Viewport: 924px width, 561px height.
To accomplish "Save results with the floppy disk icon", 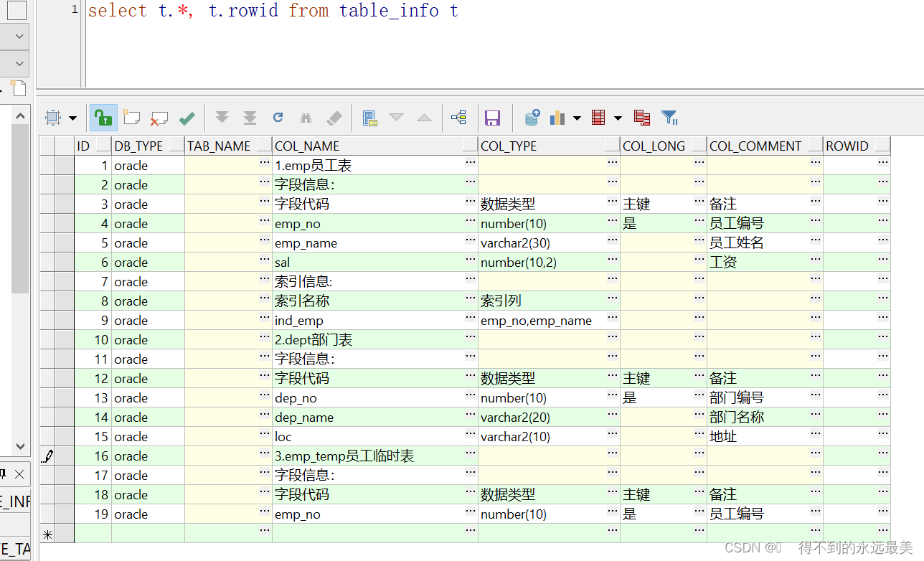I will (x=492, y=117).
